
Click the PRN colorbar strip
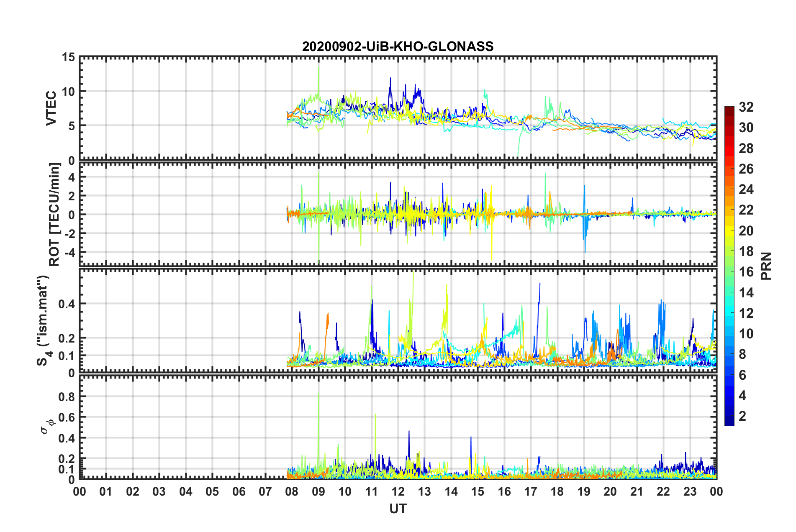click(729, 266)
